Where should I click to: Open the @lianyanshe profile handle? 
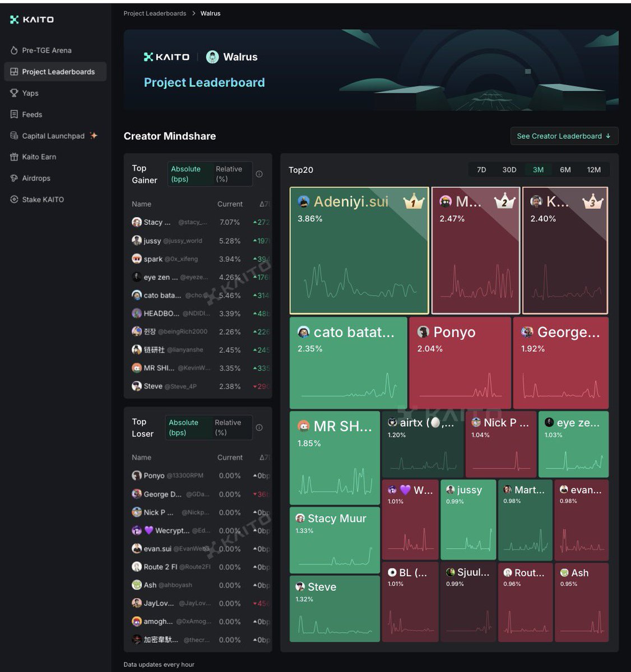[x=185, y=350]
